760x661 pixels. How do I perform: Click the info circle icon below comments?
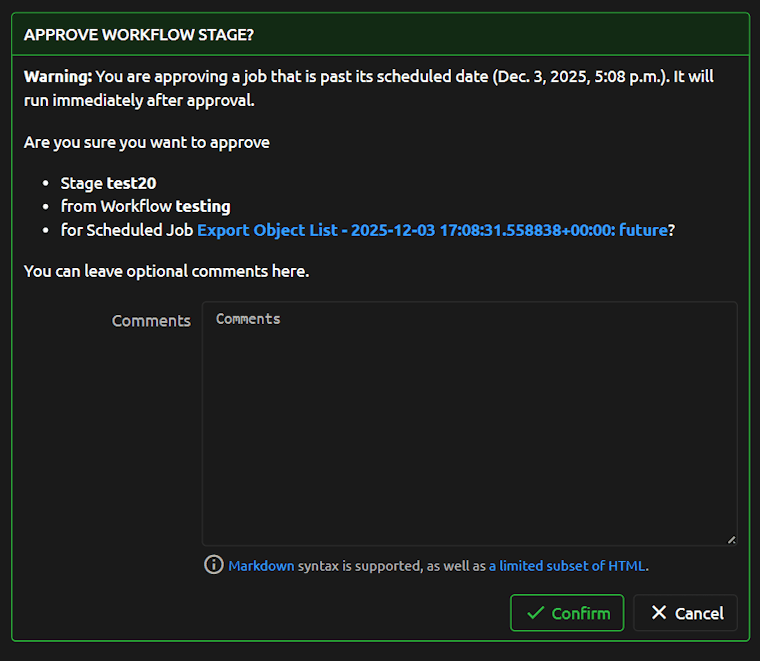tap(213, 565)
